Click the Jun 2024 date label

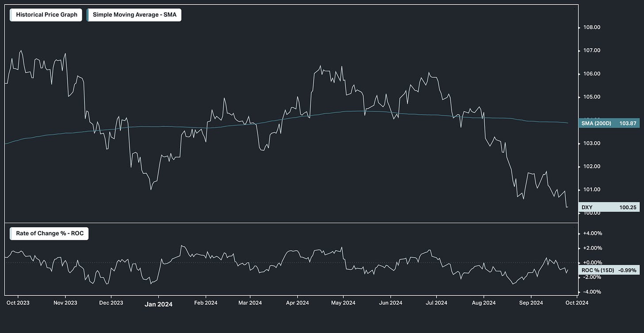tap(390, 303)
